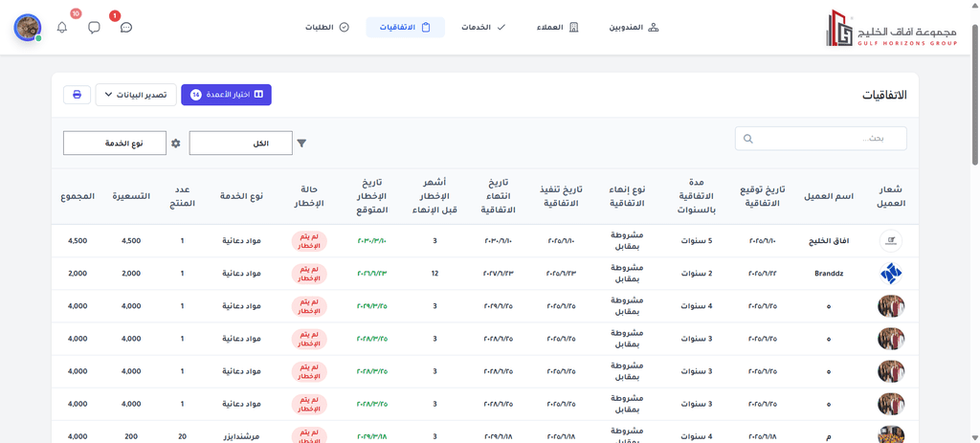This screenshot has height=443, width=980.
Task: Click the 20 product count cell
Action: point(183,436)
